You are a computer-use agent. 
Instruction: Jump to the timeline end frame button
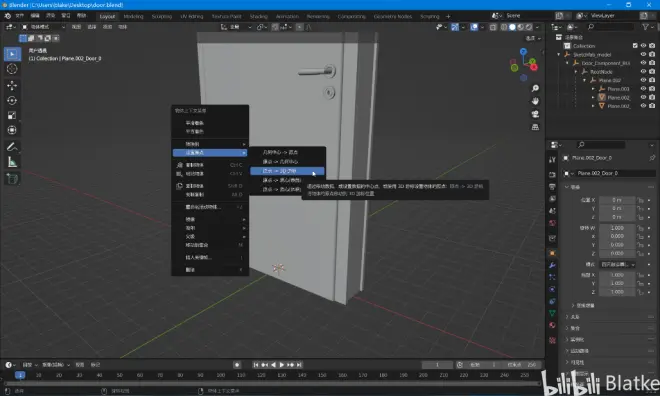click(x=299, y=365)
